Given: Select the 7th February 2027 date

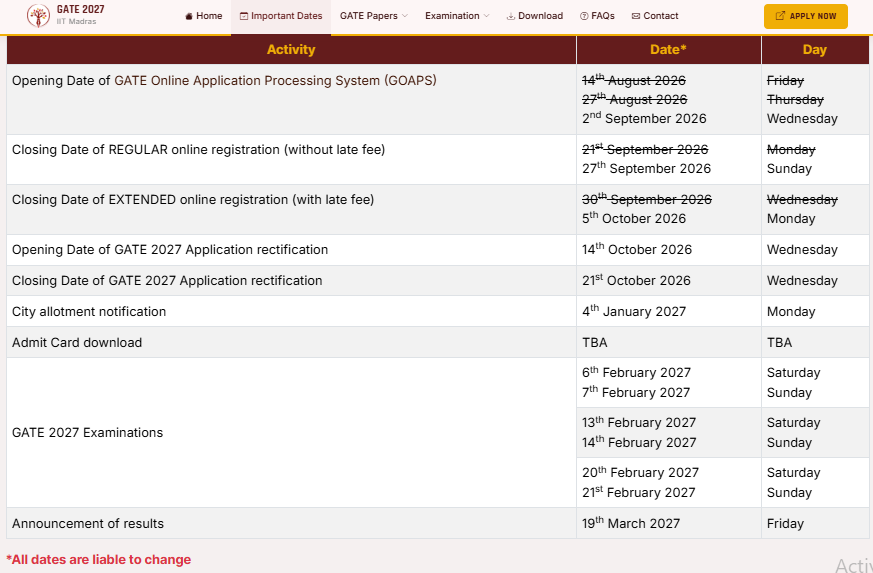Looking at the screenshot, I should tap(636, 393).
